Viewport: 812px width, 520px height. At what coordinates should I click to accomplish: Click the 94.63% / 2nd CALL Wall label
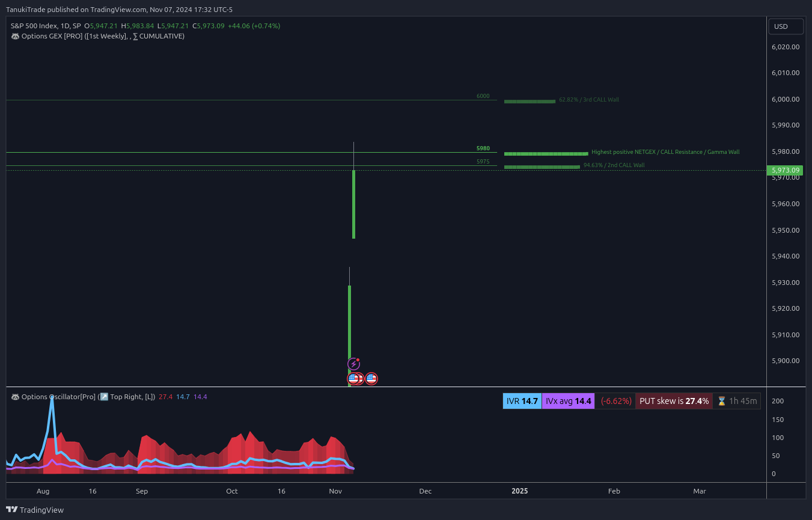614,165
